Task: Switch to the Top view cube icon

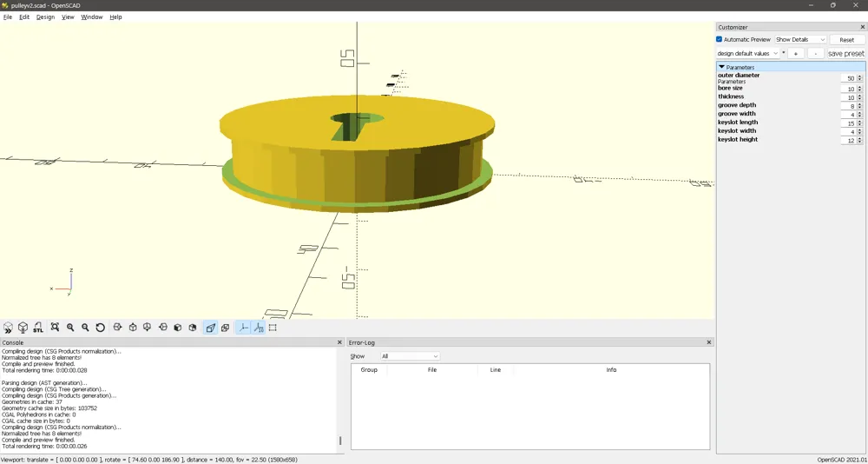Action: click(133, 328)
